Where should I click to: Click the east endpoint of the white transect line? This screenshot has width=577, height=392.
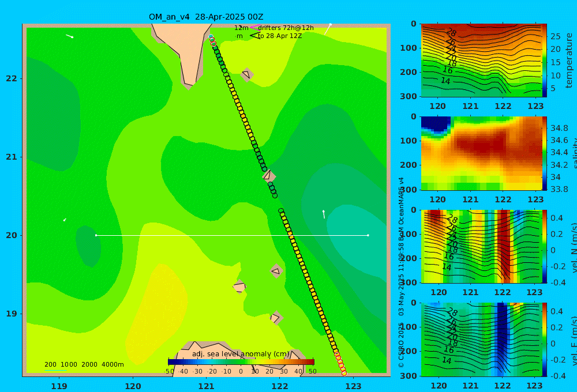tap(368, 235)
